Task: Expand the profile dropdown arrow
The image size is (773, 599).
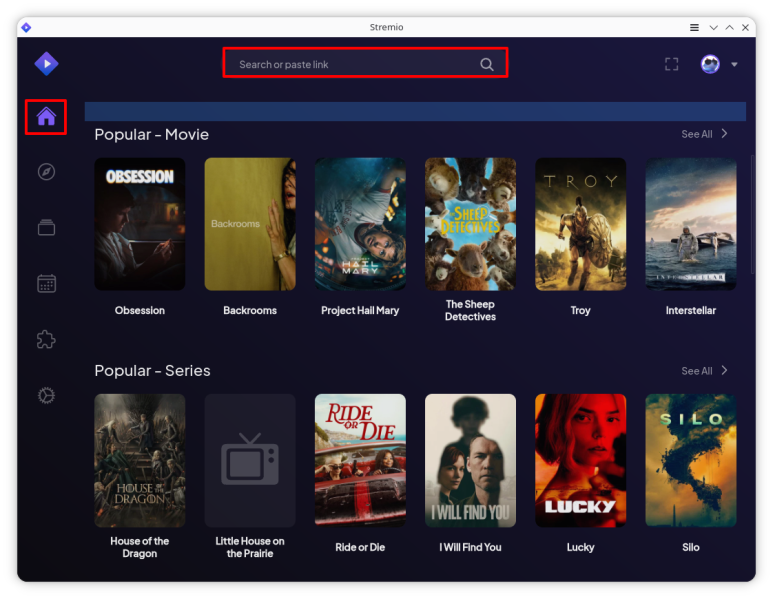Action: pyautogui.click(x=734, y=65)
